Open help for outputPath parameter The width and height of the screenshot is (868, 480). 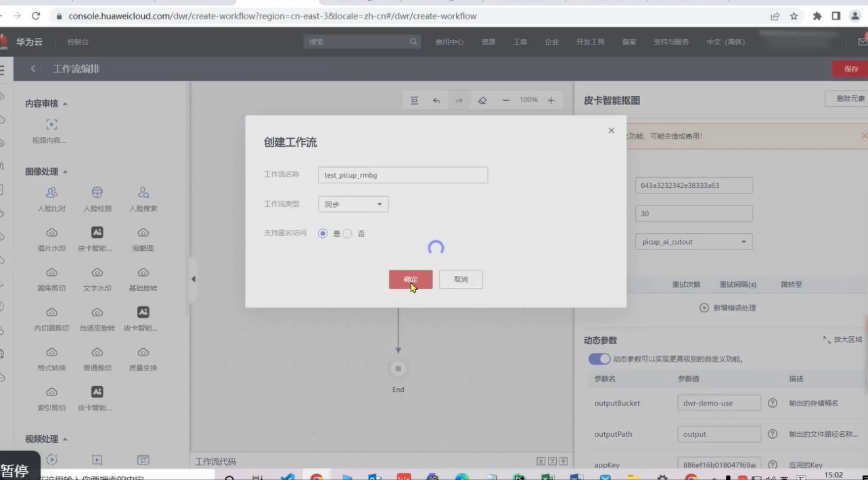point(773,434)
